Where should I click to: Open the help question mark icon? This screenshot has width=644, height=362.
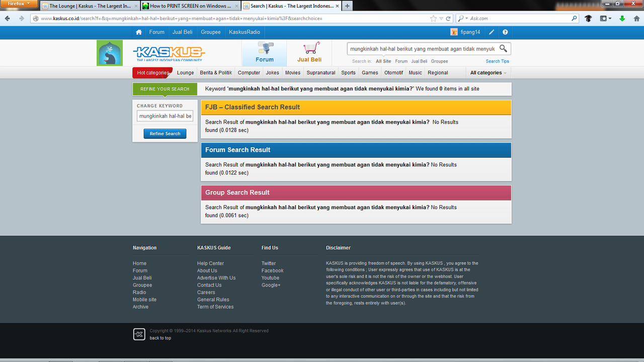point(505,32)
